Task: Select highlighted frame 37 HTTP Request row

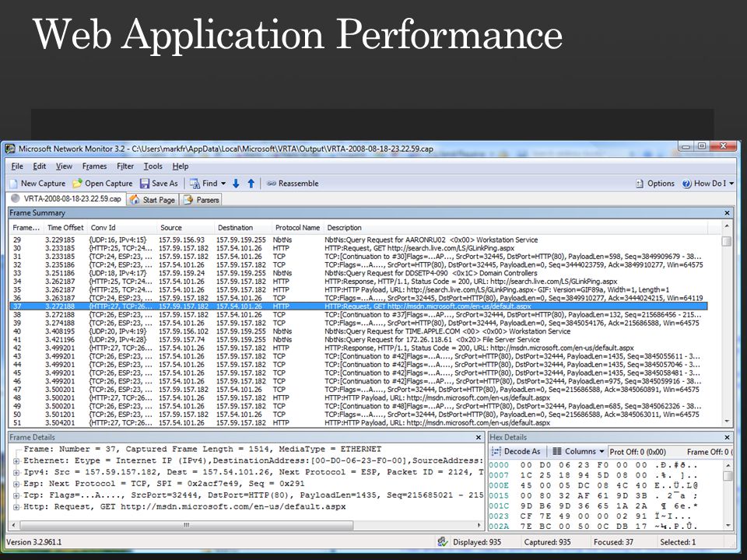Action: (358, 306)
